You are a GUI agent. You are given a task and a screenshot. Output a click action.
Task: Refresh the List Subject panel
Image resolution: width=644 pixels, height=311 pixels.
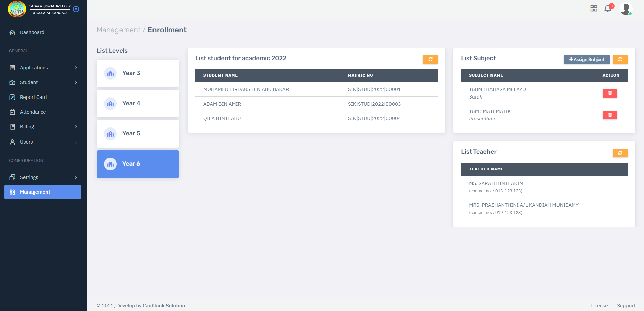pyautogui.click(x=620, y=60)
